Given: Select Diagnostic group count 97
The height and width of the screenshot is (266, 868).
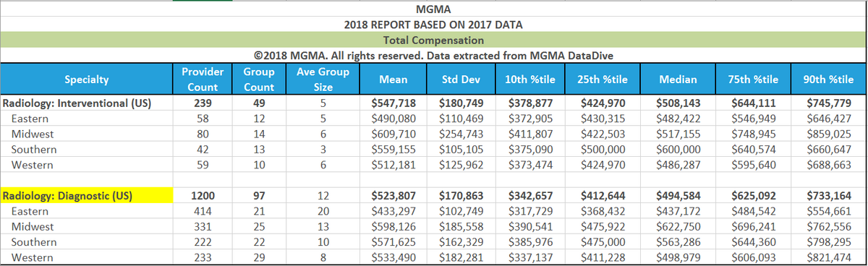Looking at the screenshot, I should coord(259,195).
